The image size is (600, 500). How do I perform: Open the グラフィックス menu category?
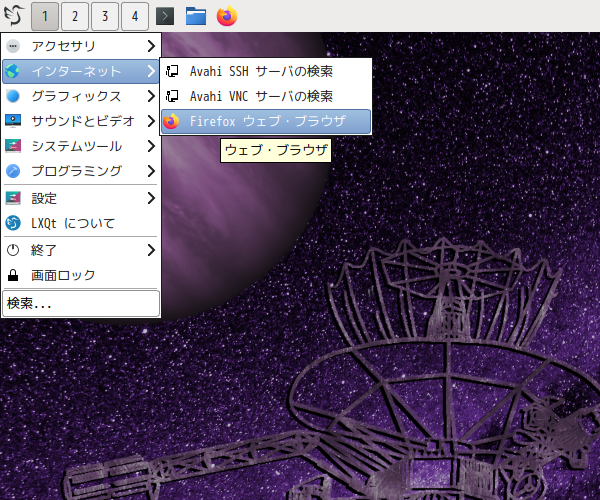point(80,96)
